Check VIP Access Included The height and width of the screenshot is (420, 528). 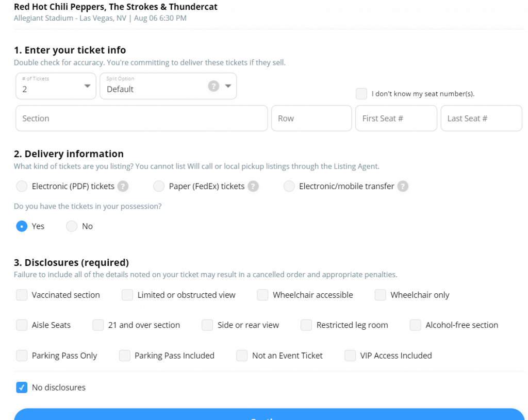point(350,356)
